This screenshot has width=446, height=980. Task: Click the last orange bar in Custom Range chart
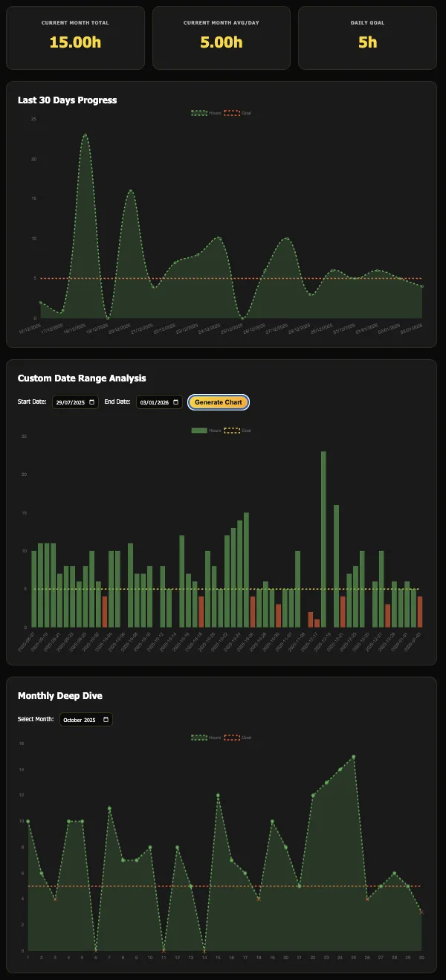pos(420,611)
